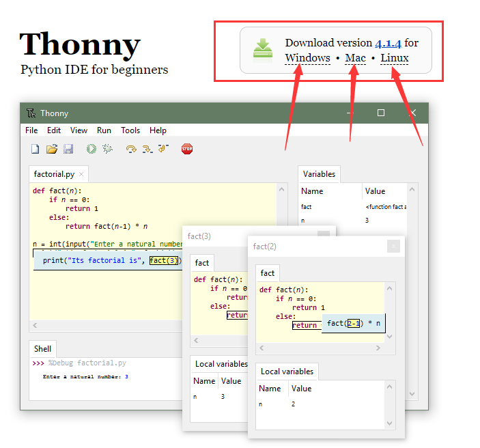Screen dimensions: 480x448
Task: Select the Variables panel tab
Action: tap(319, 174)
